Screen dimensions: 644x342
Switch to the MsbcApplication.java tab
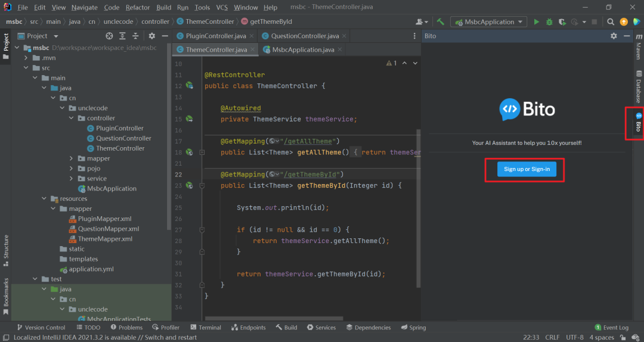click(x=304, y=49)
